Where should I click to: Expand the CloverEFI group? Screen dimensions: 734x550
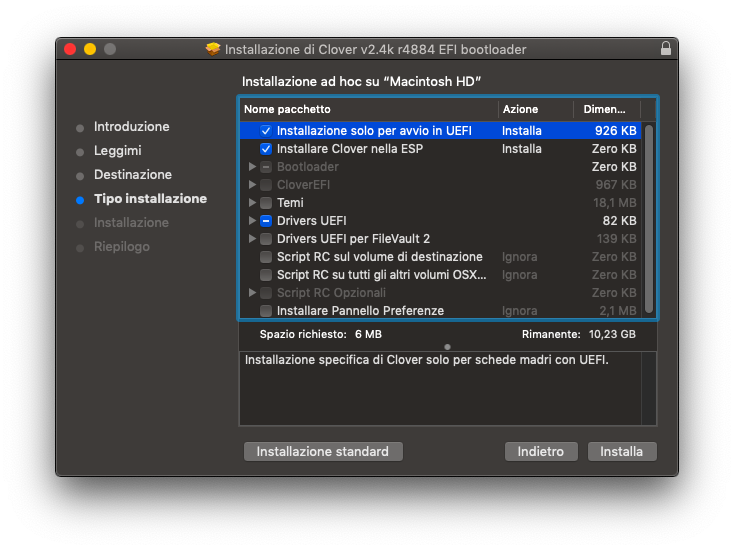click(252, 185)
